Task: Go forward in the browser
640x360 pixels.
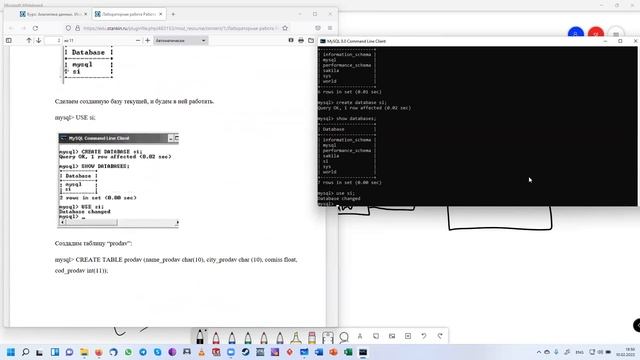Action: point(23,28)
